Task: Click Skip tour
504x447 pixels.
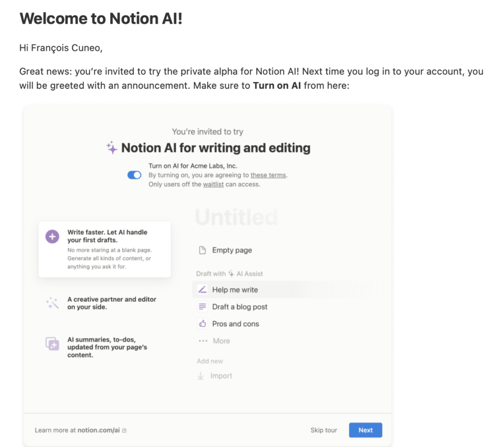Action: click(x=323, y=430)
